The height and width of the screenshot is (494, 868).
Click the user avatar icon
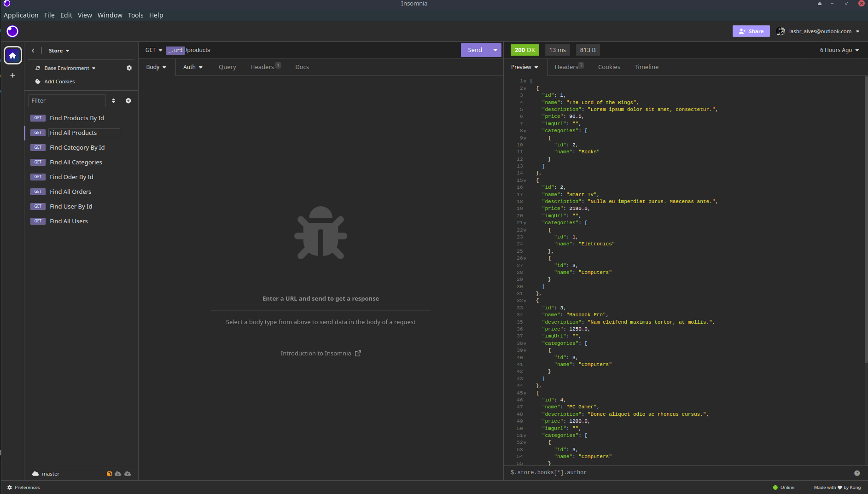781,31
